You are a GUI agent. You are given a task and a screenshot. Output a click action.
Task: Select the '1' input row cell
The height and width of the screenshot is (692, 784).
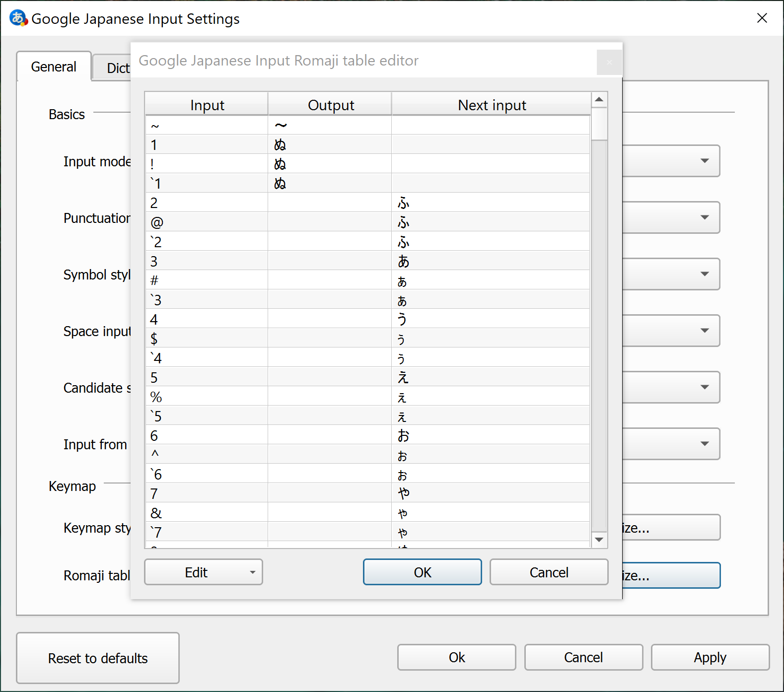(x=207, y=145)
